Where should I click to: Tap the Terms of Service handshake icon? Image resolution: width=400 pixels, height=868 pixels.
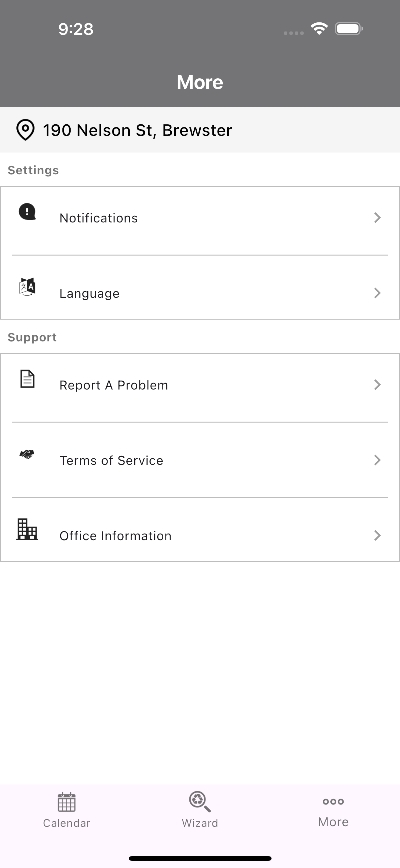(x=27, y=454)
